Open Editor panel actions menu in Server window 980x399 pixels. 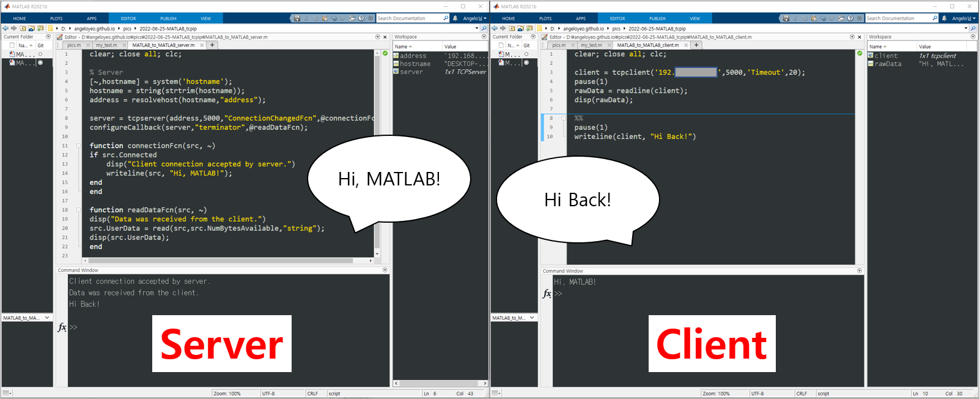point(378,37)
